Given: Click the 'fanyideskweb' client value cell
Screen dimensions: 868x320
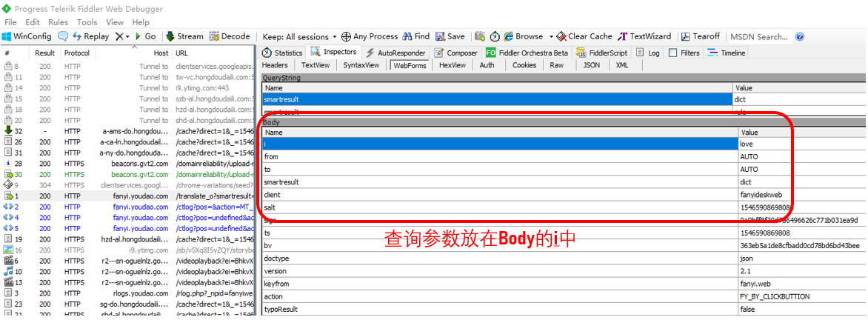Looking at the screenshot, I should tap(803, 194).
